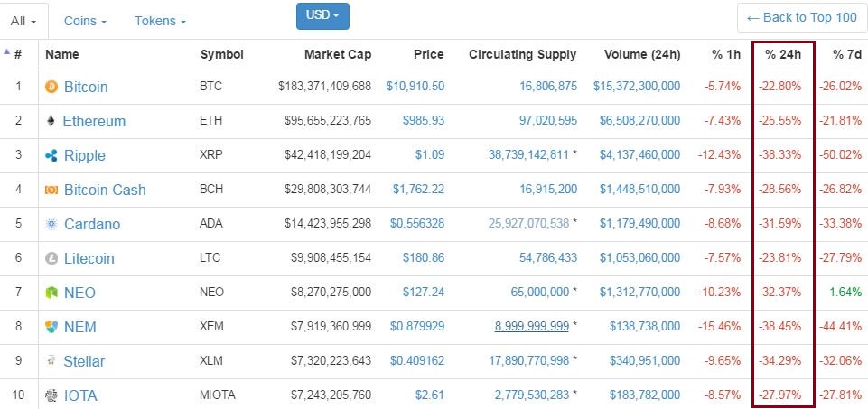Click the NEO green logo icon
This screenshot has width=868, height=409.
click(51, 293)
